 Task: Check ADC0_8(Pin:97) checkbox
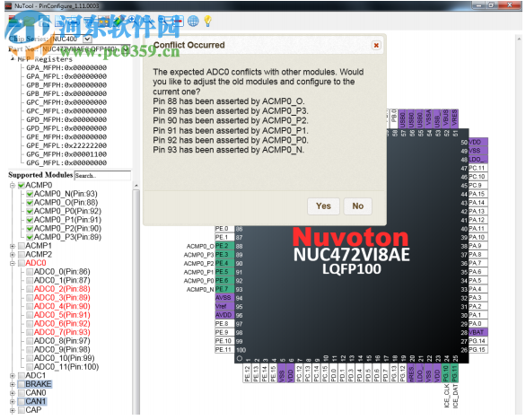point(30,341)
